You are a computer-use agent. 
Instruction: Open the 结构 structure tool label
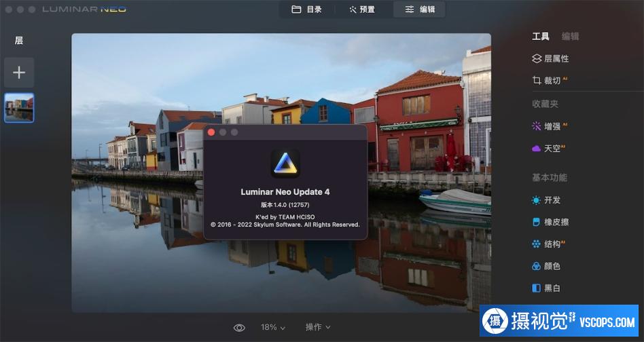click(552, 244)
